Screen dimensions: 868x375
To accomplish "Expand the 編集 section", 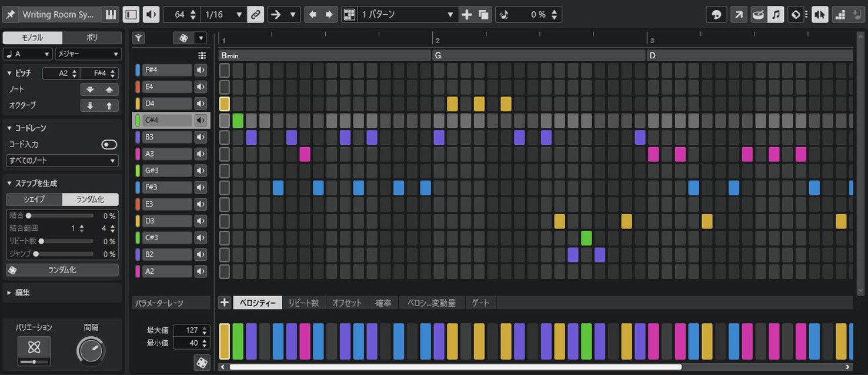I will [x=22, y=293].
